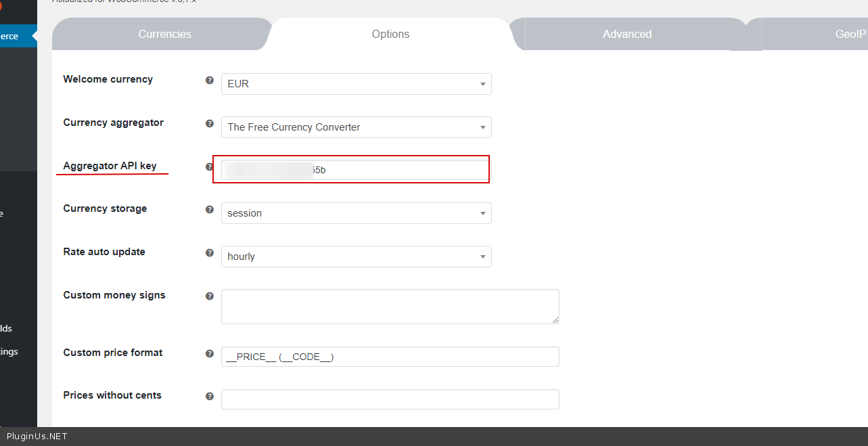
Task: Switch to the Currencies tab
Action: coord(164,34)
